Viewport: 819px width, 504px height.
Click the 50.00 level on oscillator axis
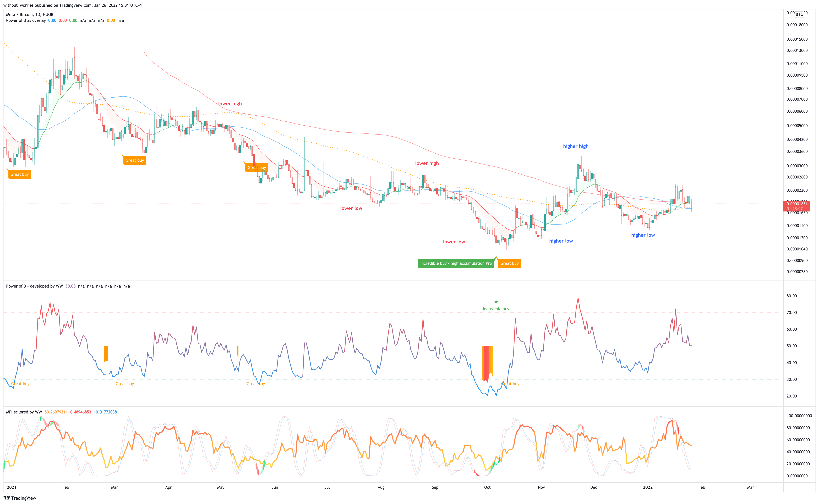tap(792, 346)
